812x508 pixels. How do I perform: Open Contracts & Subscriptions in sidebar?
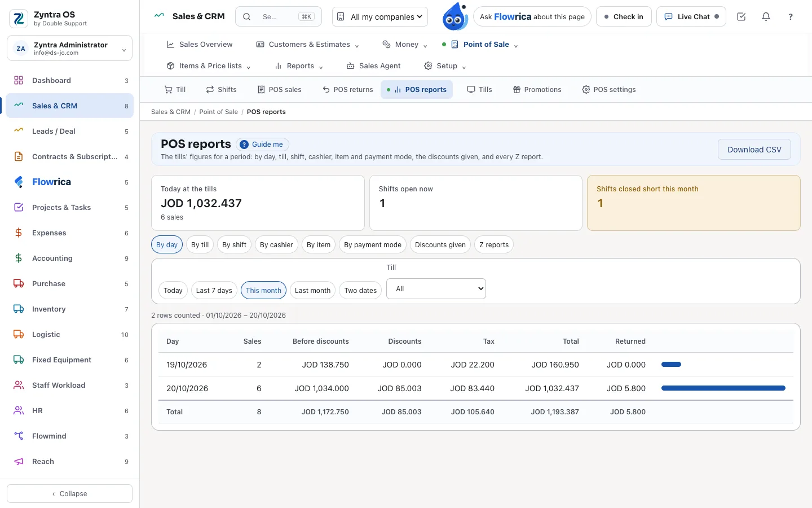[70, 156]
